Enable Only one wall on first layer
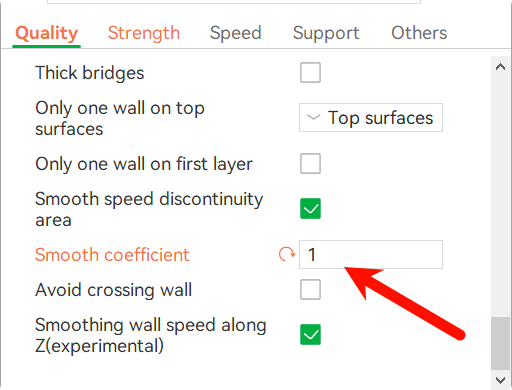 click(x=310, y=164)
